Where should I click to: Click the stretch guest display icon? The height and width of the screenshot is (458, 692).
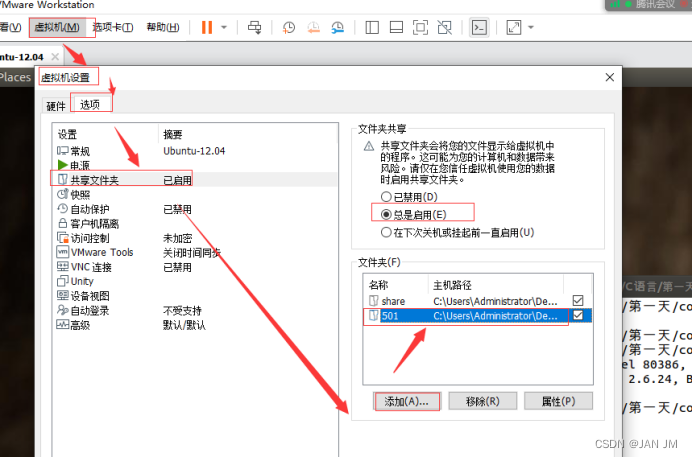coord(514,27)
